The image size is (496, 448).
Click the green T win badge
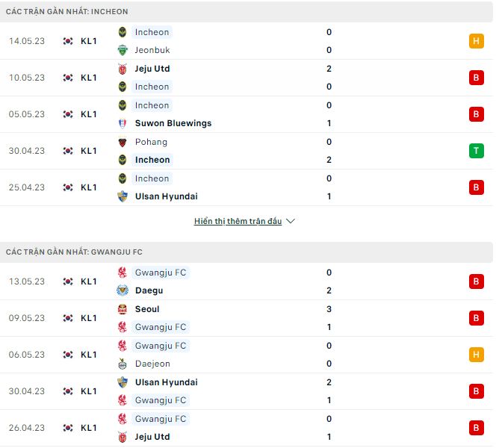click(x=476, y=151)
